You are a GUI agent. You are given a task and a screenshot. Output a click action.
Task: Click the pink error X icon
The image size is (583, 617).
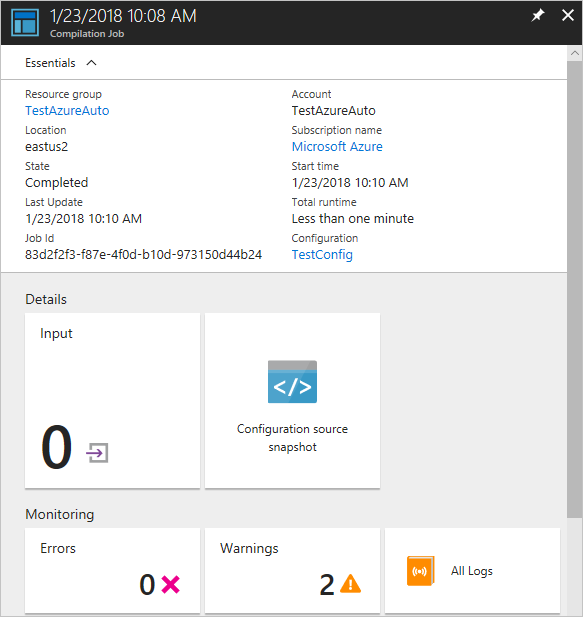171,584
